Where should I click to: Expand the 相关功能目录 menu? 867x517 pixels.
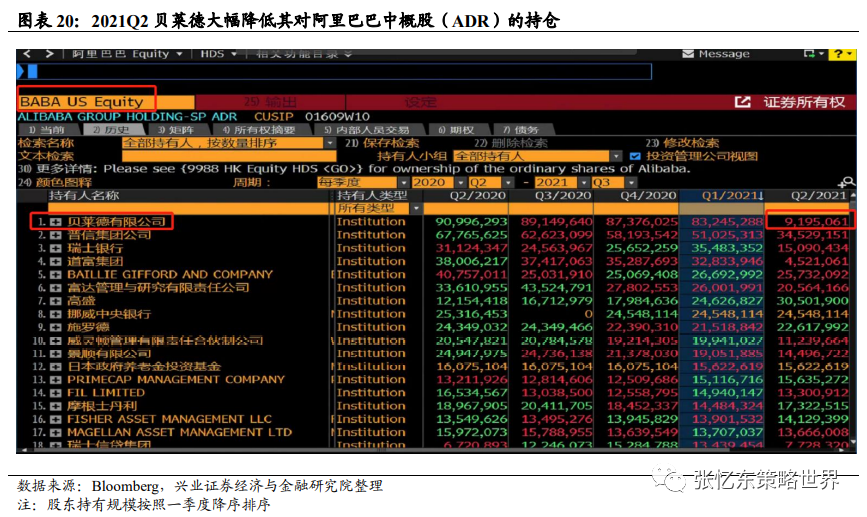point(304,54)
